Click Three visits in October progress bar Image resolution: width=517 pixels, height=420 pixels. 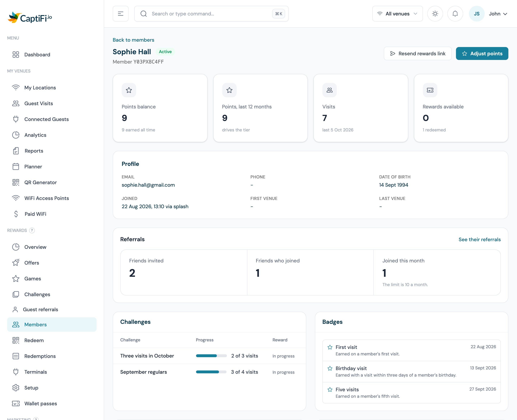211,356
